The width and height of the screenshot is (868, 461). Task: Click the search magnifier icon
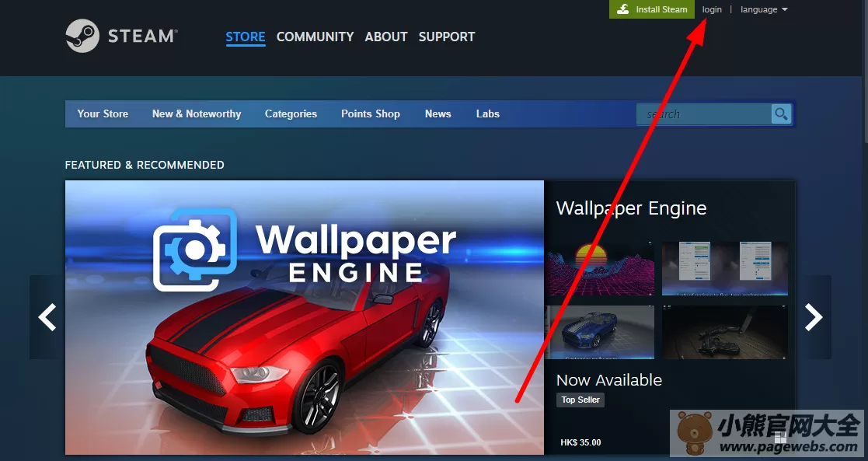[781, 114]
